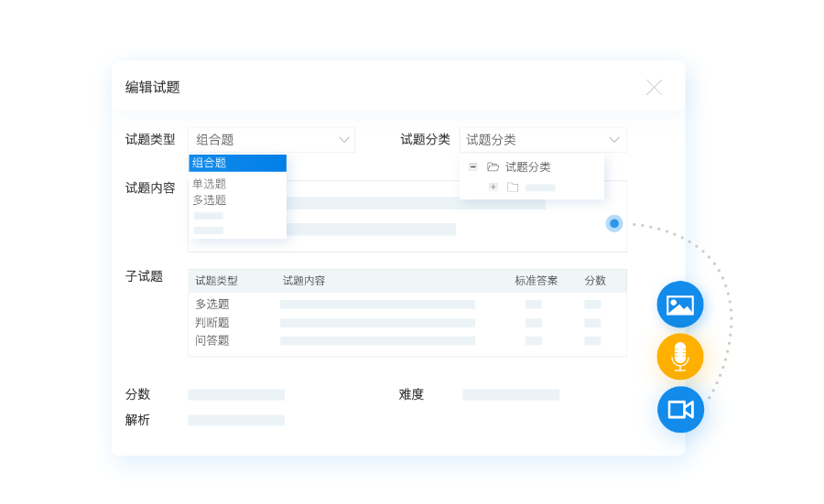Click the 分数 input field

[x=236, y=395]
